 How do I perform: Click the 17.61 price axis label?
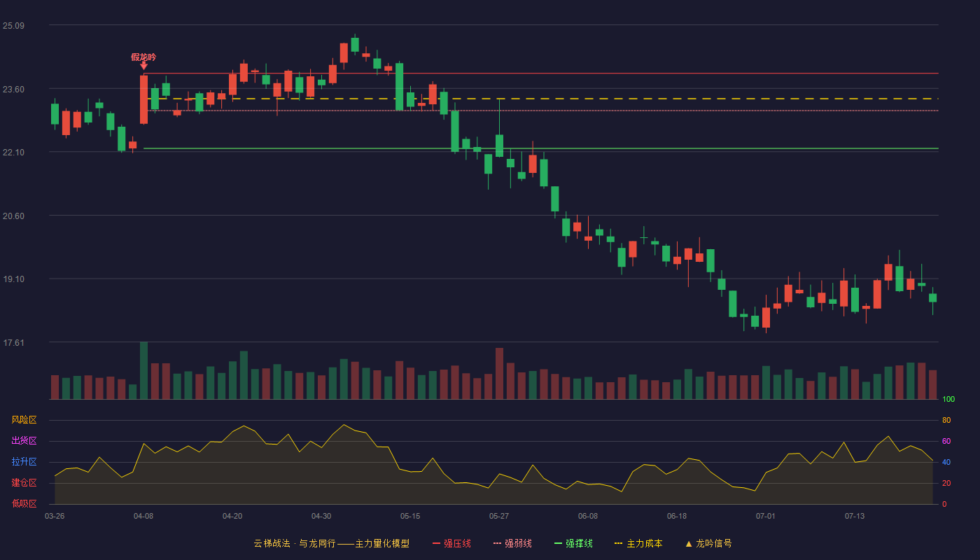(13, 343)
